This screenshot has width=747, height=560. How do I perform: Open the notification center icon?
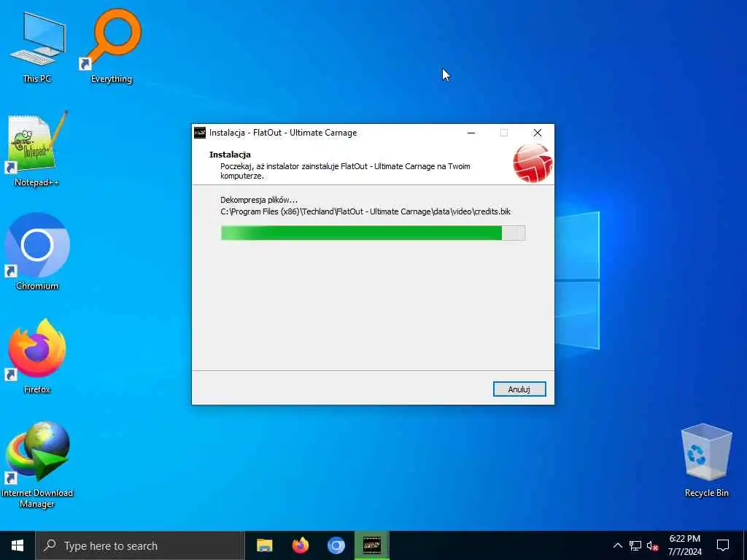723,545
